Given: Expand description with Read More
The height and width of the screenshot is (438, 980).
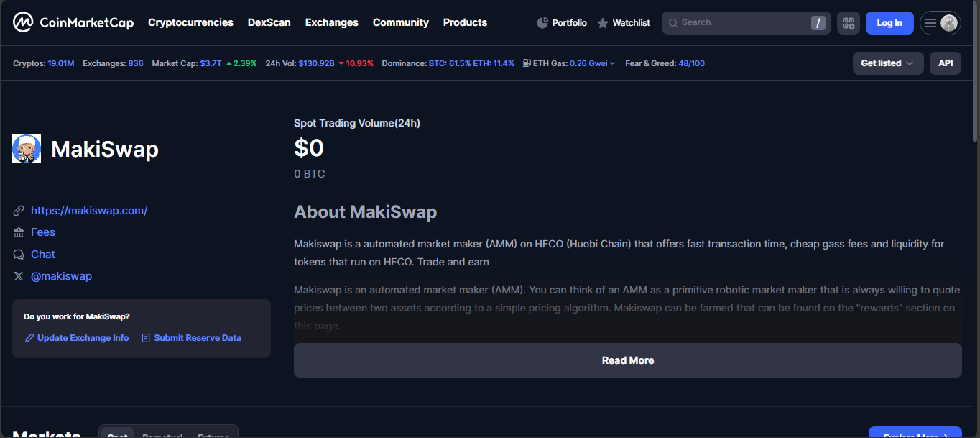Looking at the screenshot, I should tap(627, 360).
